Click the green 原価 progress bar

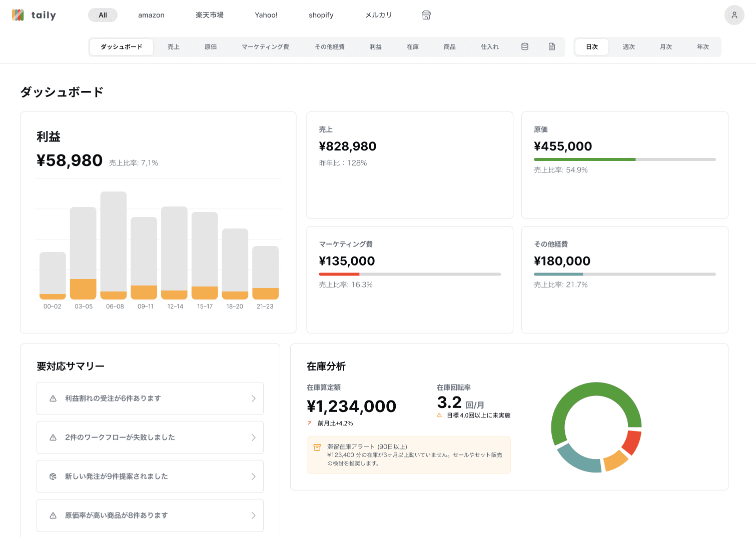click(584, 159)
